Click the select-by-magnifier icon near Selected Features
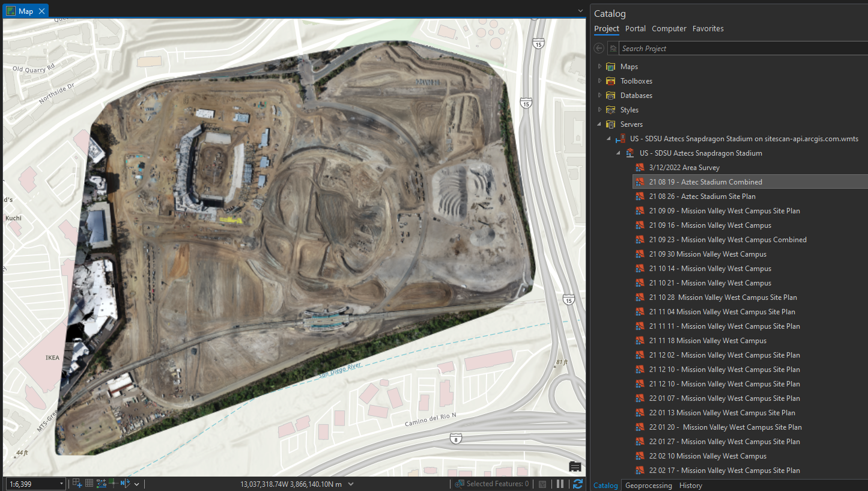The image size is (868, 491). coord(460,483)
